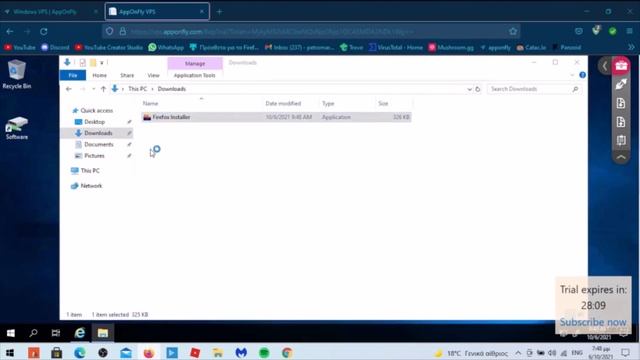640x360 pixels.
Task: Bookmark the page with the star icon
Action: pos(513,31)
